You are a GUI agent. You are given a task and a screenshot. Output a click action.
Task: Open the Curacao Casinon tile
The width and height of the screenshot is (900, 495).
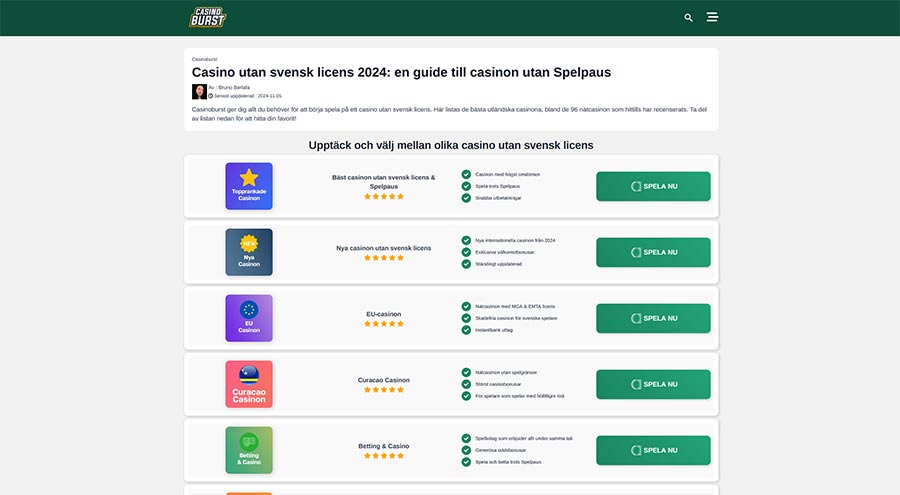point(249,384)
